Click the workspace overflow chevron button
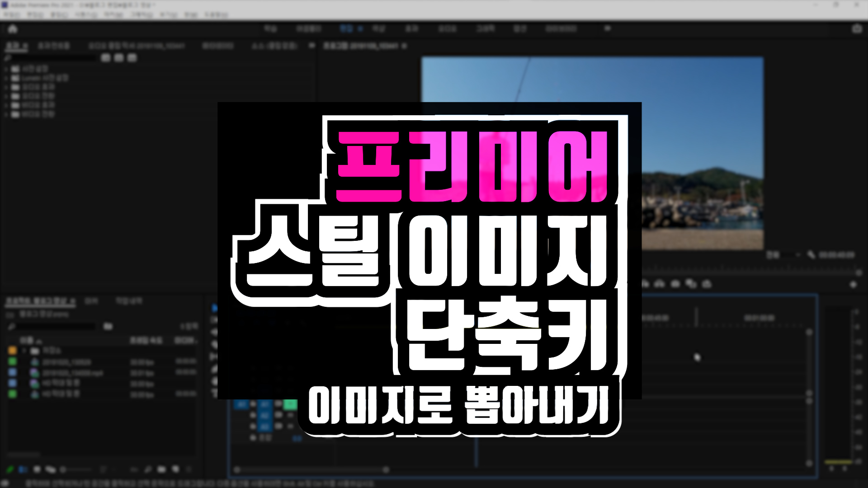Image resolution: width=868 pixels, height=488 pixels. pos(607,28)
